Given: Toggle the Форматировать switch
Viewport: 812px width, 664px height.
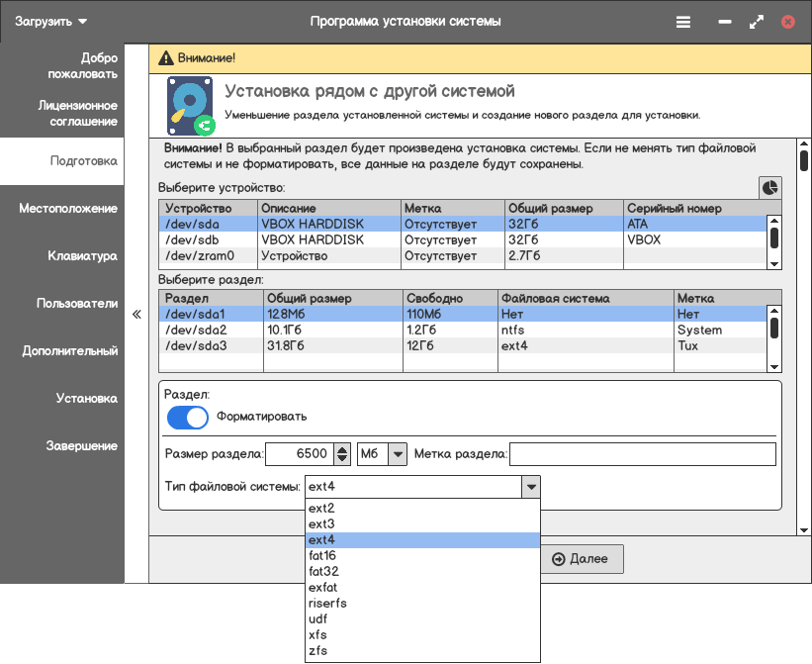Looking at the screenshot, I should (x=188, y=418).
